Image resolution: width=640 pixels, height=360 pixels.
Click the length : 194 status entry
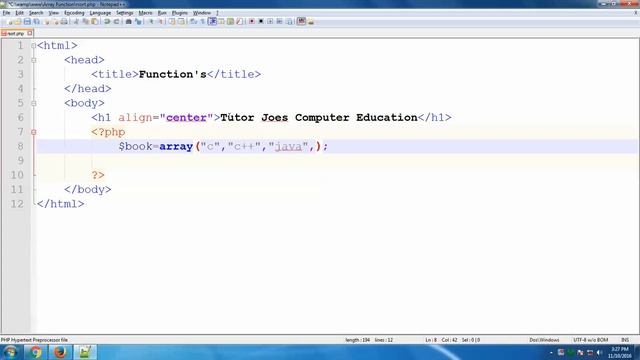[357, 340]
